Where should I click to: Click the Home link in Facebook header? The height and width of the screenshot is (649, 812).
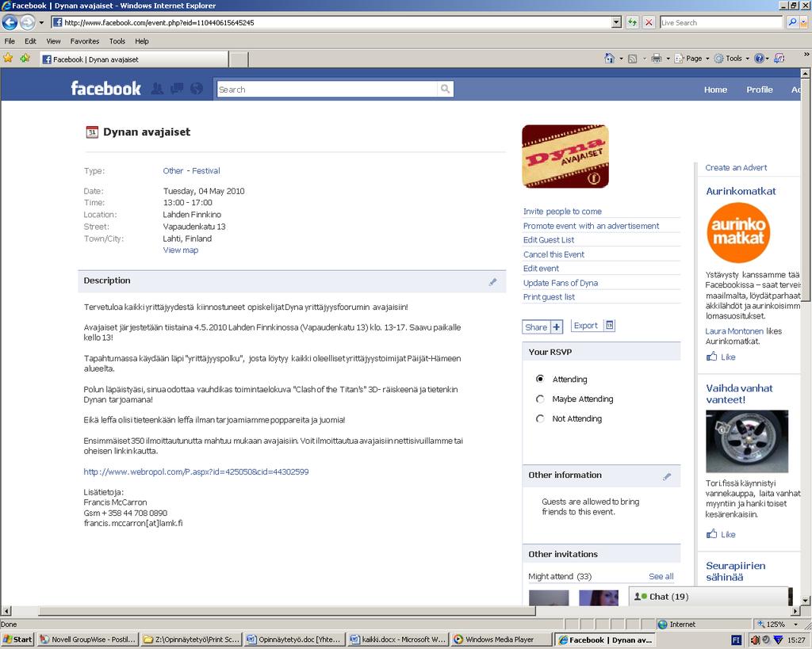(715, 90)
